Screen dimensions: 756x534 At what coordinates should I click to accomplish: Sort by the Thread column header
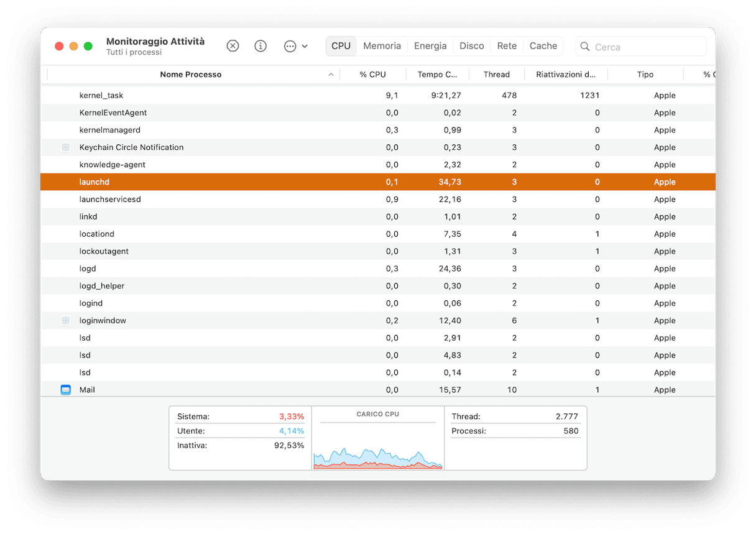497,75
